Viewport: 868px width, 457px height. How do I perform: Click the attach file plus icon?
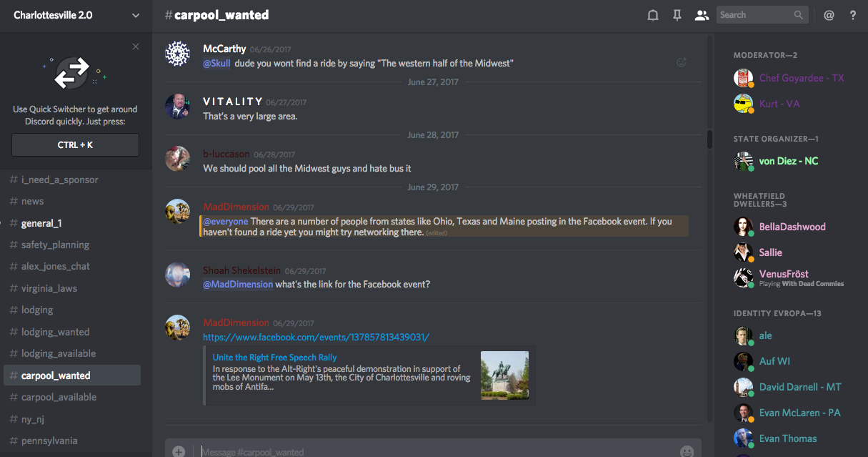[x=179, y=451]
